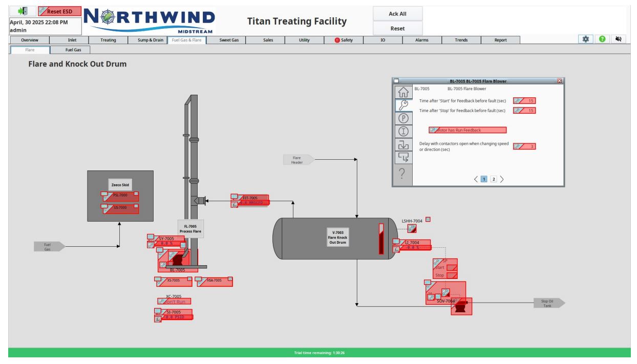637x364 pixels.
Task: Toggle the Stop setpoint indicator box
Action: pyautogui.click(x=452, y=275)
